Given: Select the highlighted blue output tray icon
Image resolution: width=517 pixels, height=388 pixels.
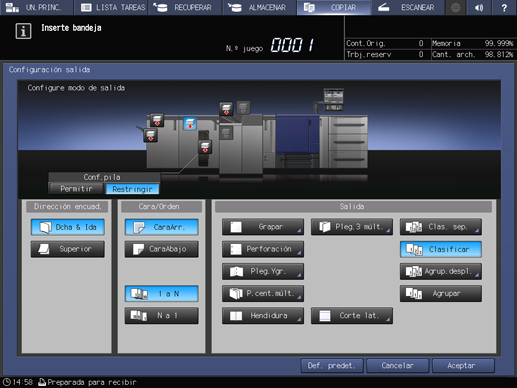Looking at the screenshot, I should (x=190, y=123).
